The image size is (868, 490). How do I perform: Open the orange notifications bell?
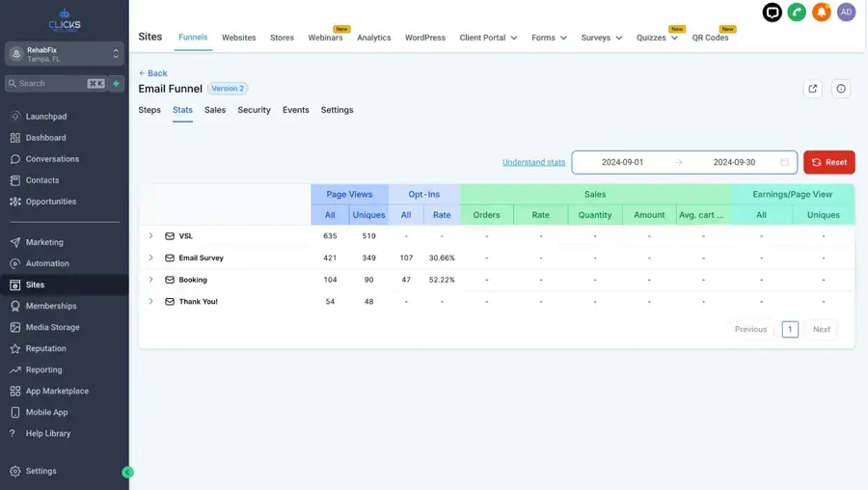tap(822, 13)
